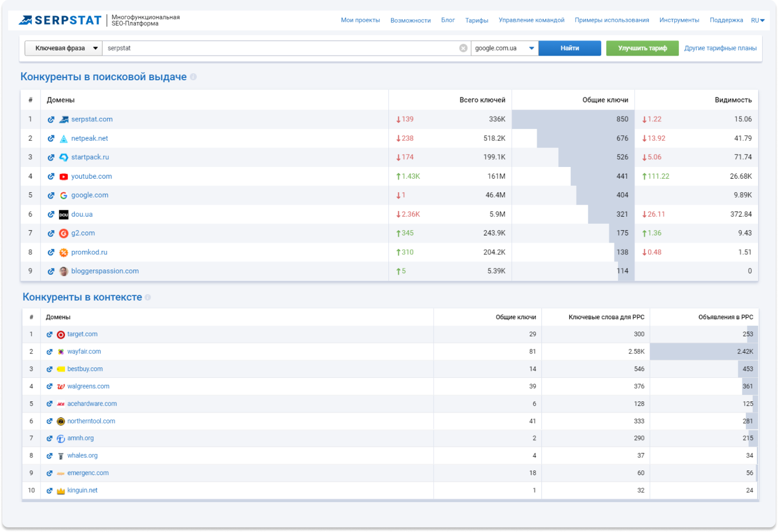Open Управление командой menu item
Screen dimensions: 778x532
531,21
